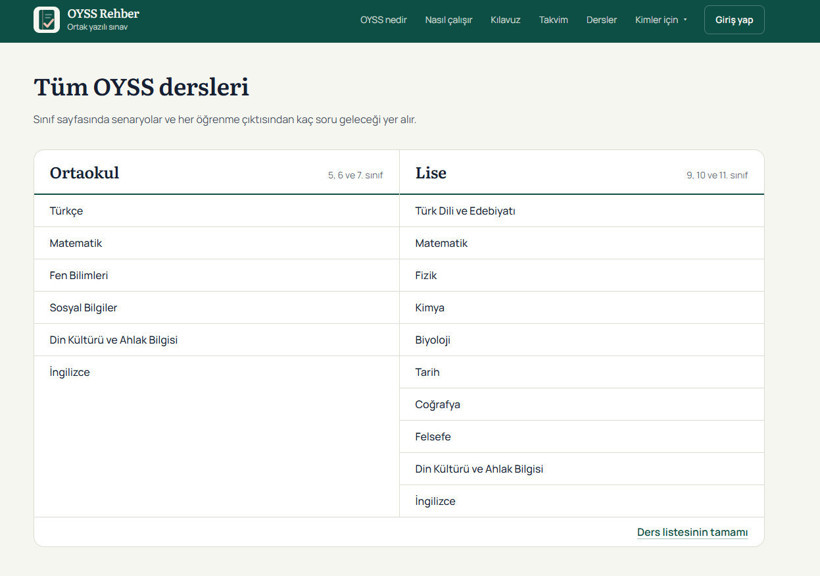Screen dimensions: 820x576
Task: Click İngilizce in the Ortaokul column
Action: pos(217,372)
